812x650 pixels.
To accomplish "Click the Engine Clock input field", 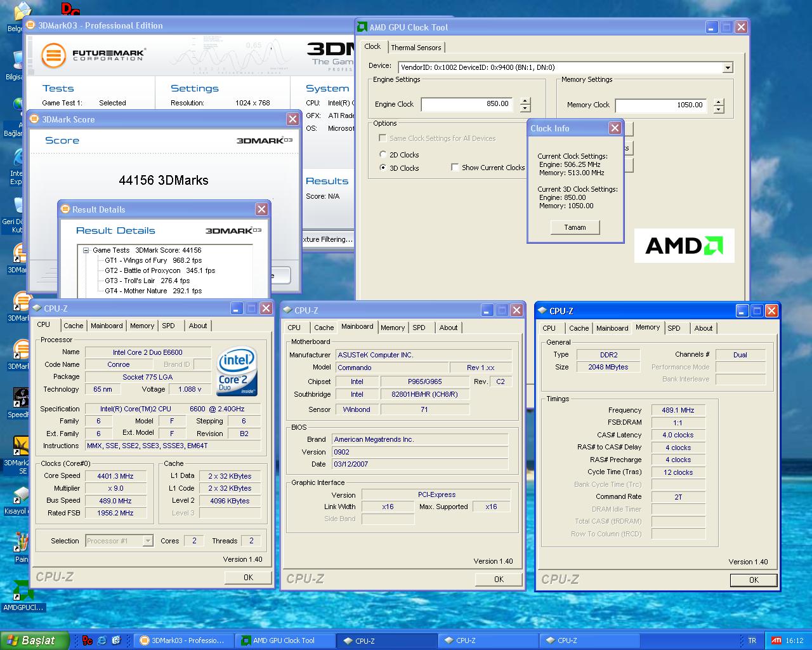I will [467, 104].
